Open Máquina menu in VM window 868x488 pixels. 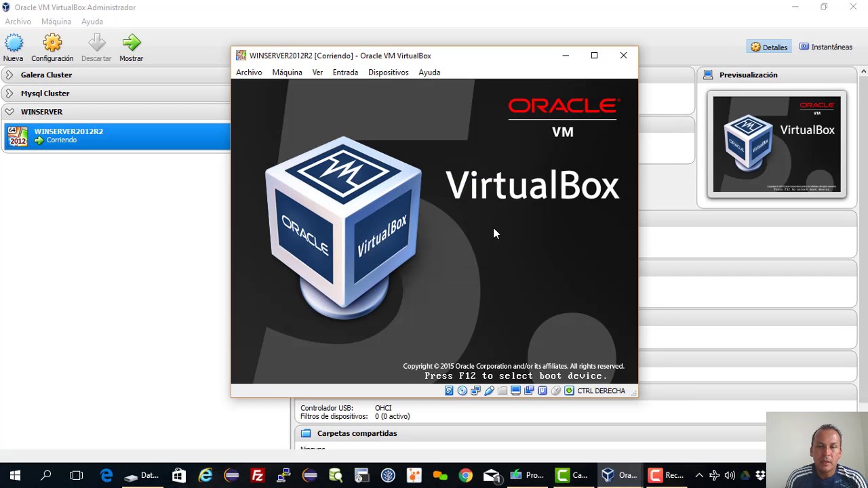(287, 72)
